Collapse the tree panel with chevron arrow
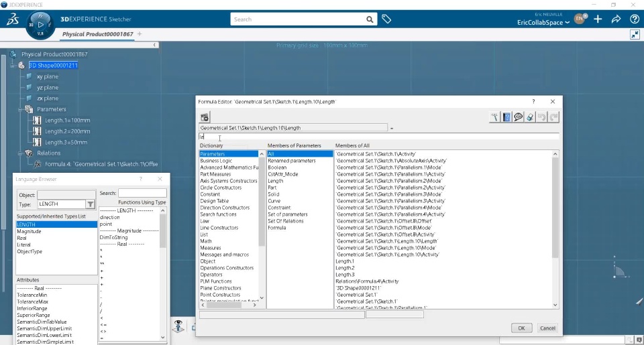 tap(154, 45)
